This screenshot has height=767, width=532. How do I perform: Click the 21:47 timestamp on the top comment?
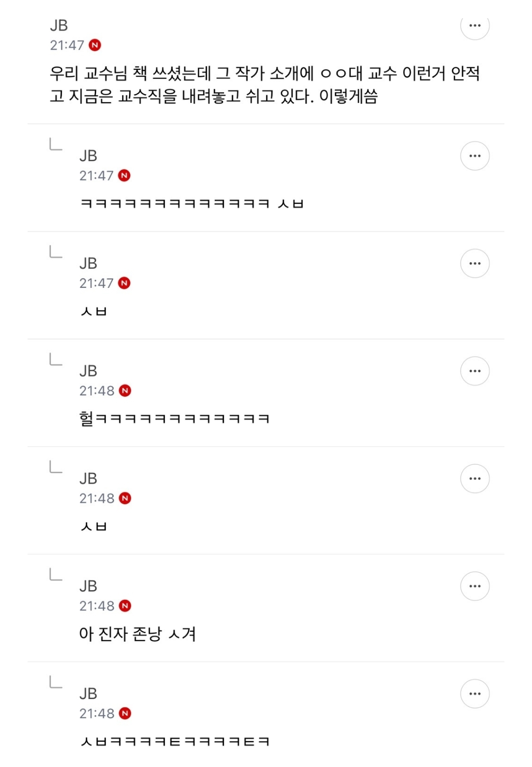pos(67,45)
